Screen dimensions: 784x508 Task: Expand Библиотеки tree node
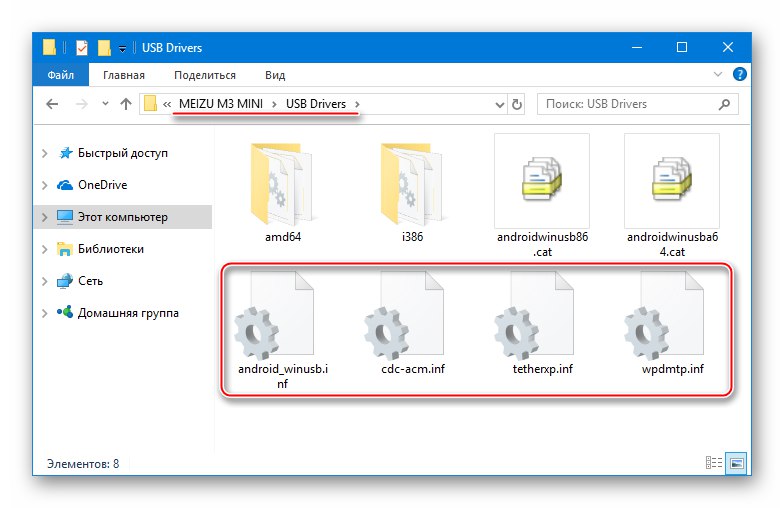[44, 249]
